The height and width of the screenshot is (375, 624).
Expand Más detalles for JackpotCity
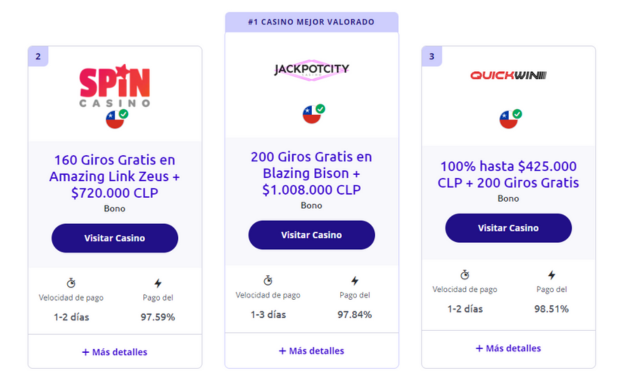[311, 351]
